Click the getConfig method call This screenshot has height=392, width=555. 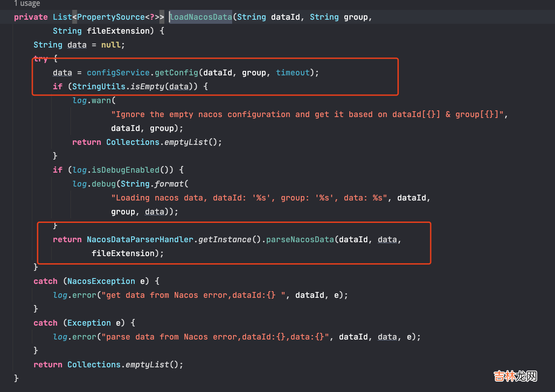pyautogui.click(x=176, y=73)
